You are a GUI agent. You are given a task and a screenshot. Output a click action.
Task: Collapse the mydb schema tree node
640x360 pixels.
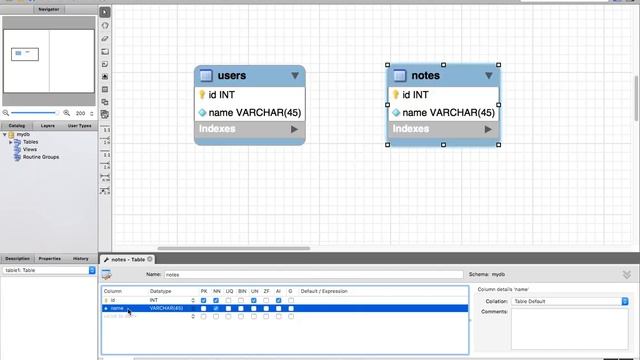(4, 134)
